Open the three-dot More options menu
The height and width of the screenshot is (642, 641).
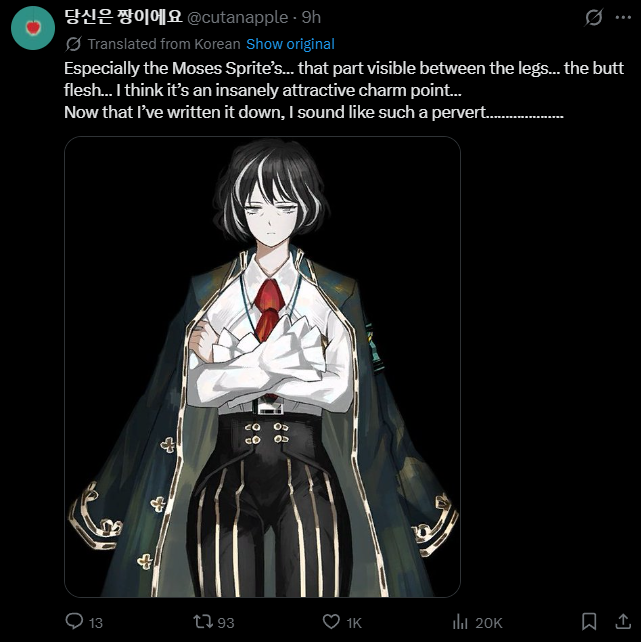click(x=623, y=17)
